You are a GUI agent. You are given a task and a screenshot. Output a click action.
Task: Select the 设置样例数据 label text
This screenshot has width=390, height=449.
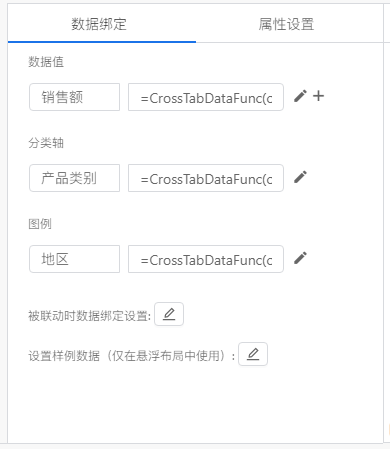[x=64, y=356]
